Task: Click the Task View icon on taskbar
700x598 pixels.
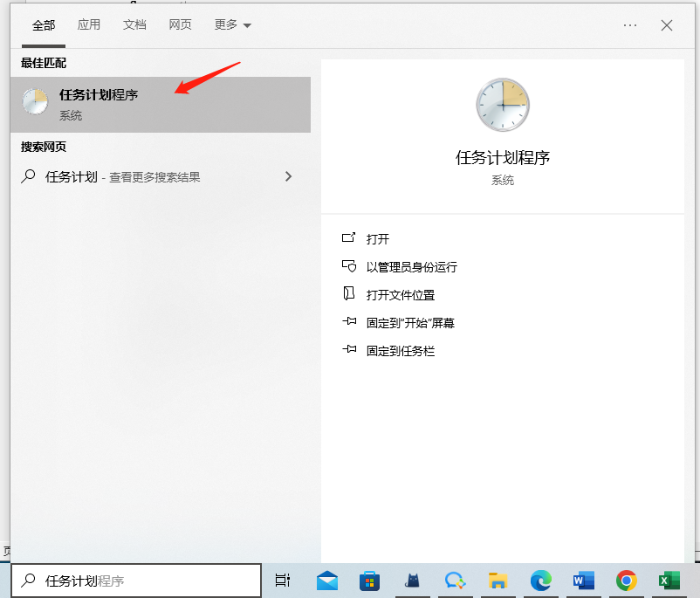Action: tap(283, 580)
